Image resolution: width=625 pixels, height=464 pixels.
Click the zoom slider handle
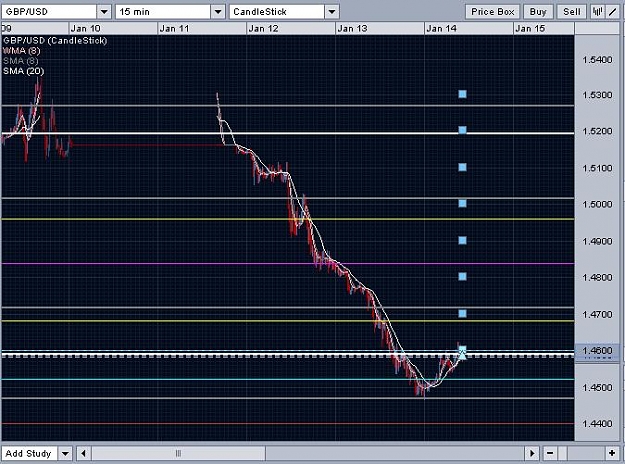pyautogui.click(x=562, y=453)
